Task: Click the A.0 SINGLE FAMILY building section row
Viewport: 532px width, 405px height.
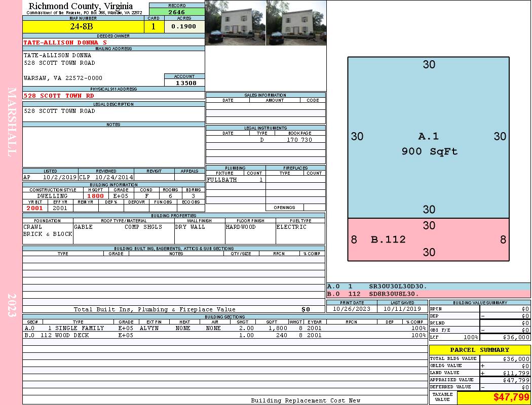Action: tap(225, 328)
